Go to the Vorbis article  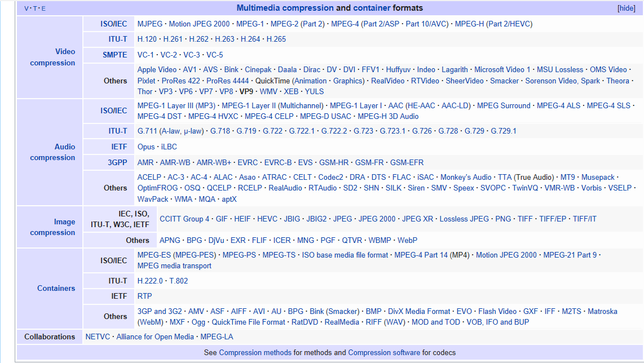click(x=592, y=188)
